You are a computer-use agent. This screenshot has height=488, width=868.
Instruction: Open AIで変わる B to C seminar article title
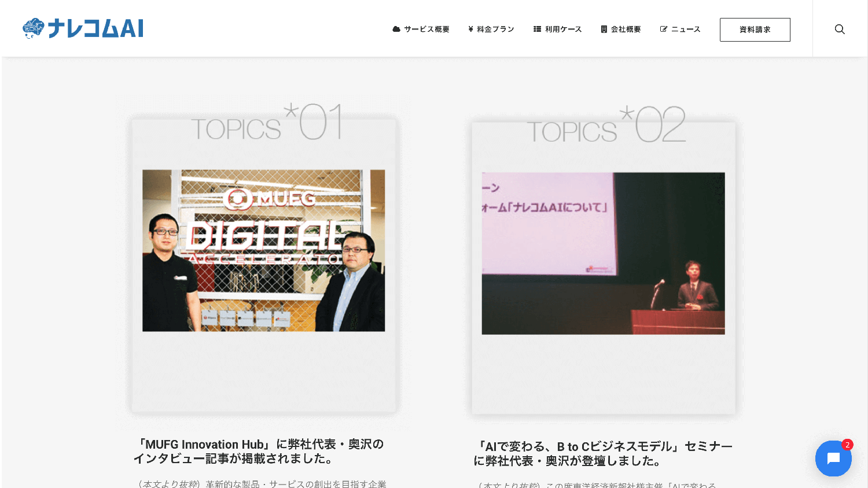click(604, 454)
